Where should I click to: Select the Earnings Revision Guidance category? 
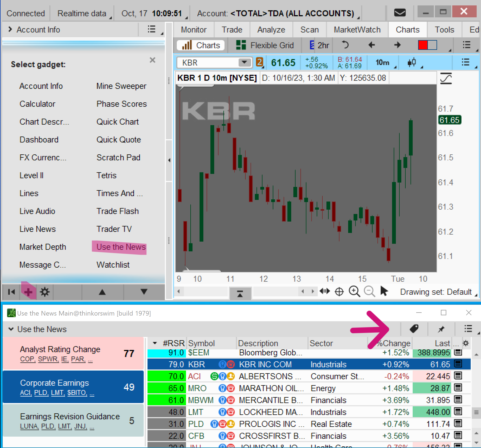point(73,420)
